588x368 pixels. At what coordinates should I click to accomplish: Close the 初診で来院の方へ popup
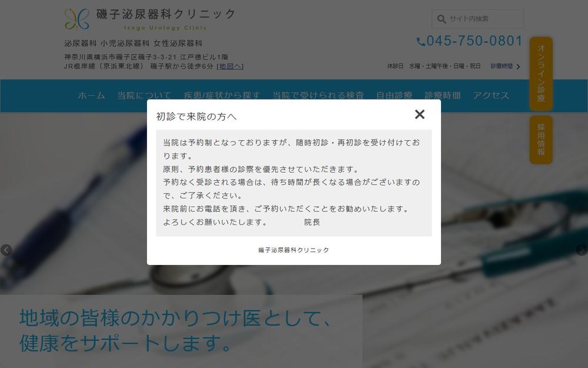point(420,114)
